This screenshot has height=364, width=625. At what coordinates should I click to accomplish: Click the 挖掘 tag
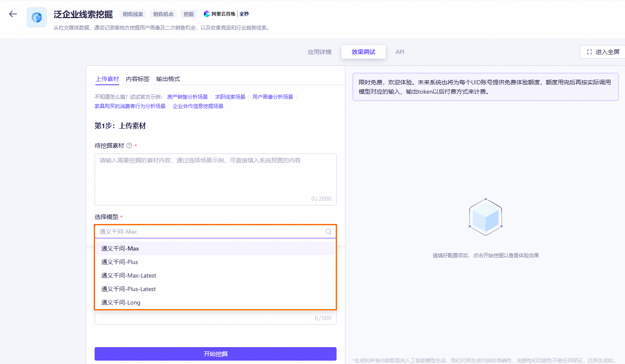tap(189, 14)
